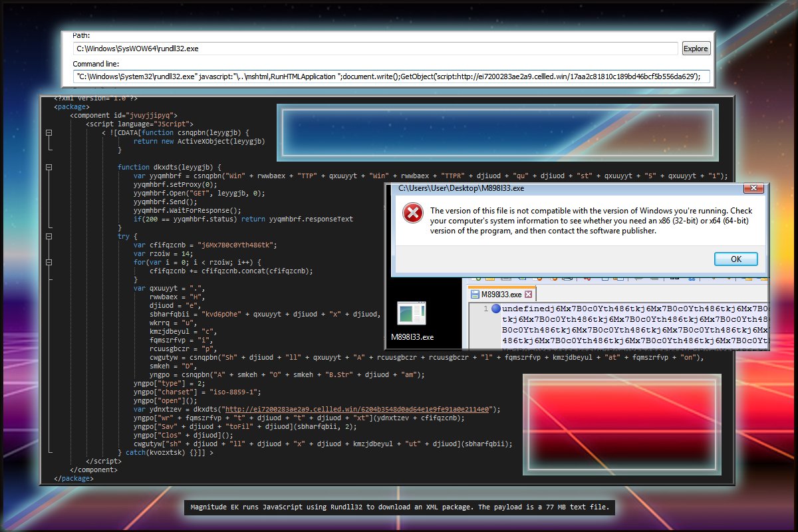Collapse the function dkxdts code fold

[49, 167]
